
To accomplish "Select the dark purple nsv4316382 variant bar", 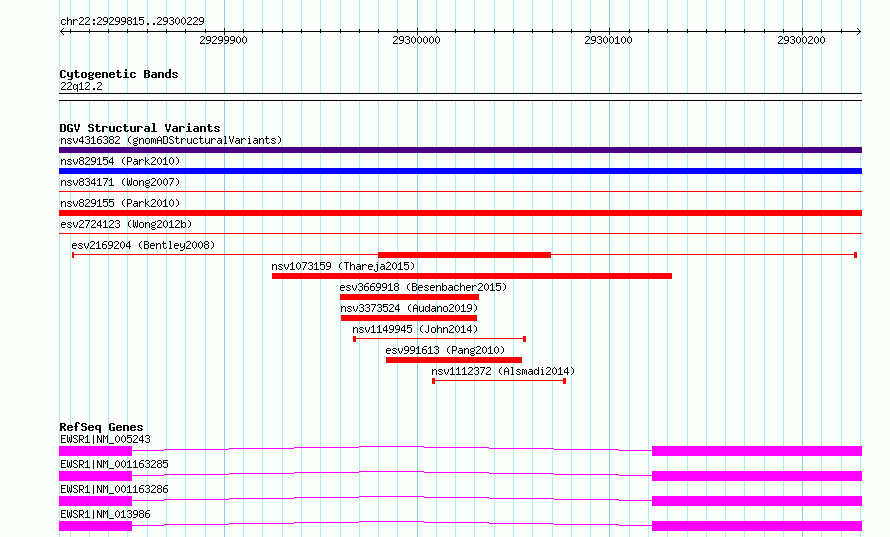I will point(460,150).
